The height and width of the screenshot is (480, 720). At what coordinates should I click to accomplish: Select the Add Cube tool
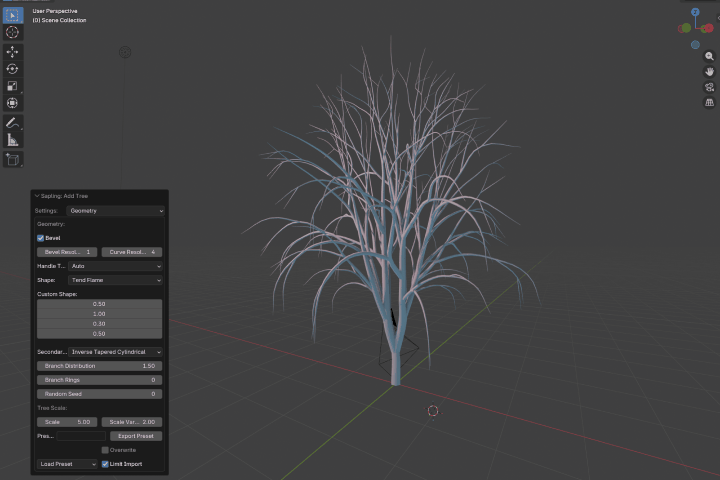[x=12, y=159]
